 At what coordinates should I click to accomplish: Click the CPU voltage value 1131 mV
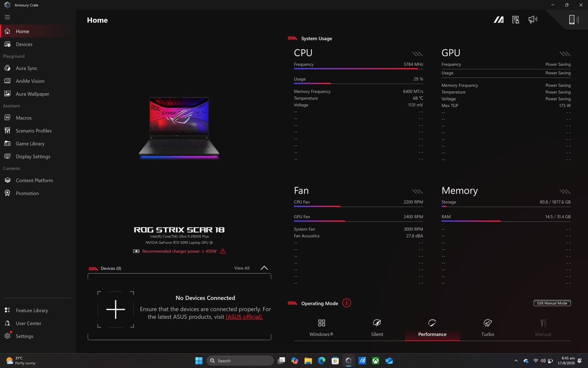pos(416,105)
